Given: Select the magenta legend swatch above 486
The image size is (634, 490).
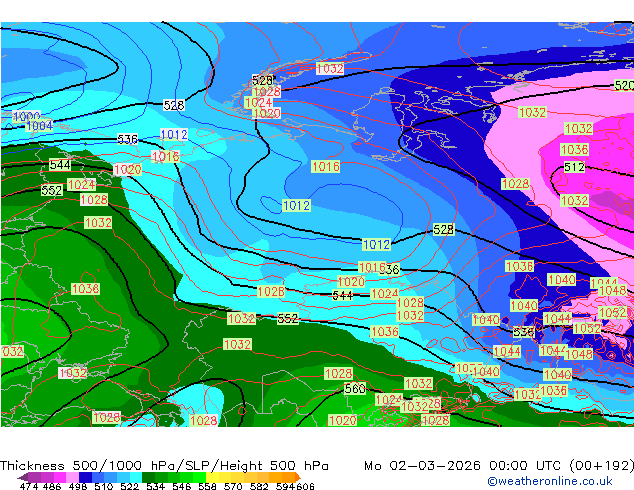Looking at the screenshot, I should (x=59, y=477).
